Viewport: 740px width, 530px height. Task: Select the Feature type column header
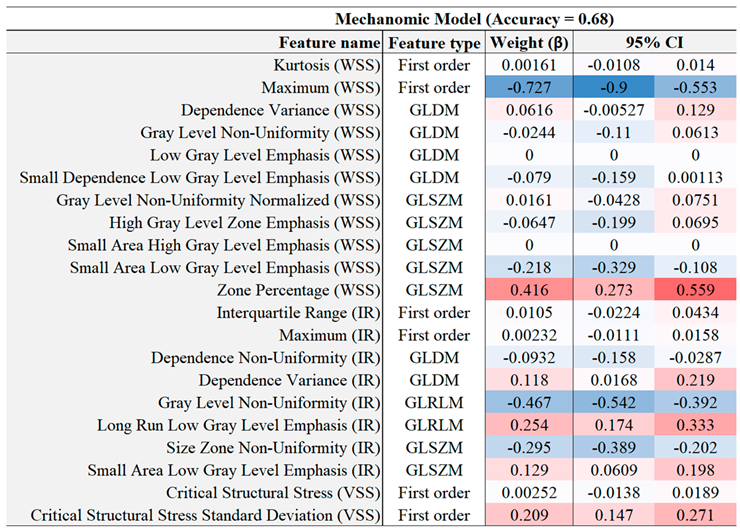[x=433, y=43]
